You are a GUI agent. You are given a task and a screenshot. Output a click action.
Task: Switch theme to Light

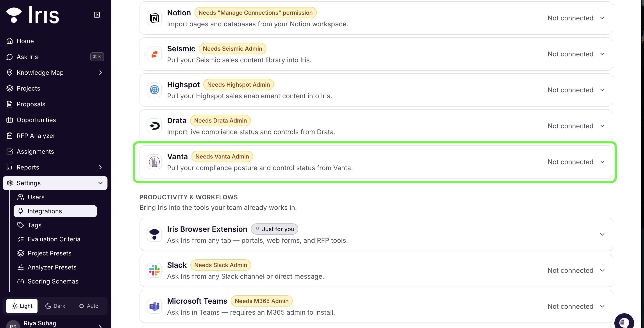22,306
